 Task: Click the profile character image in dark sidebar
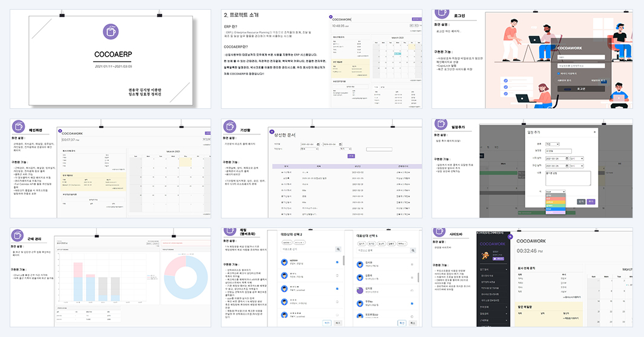[485, 256]
